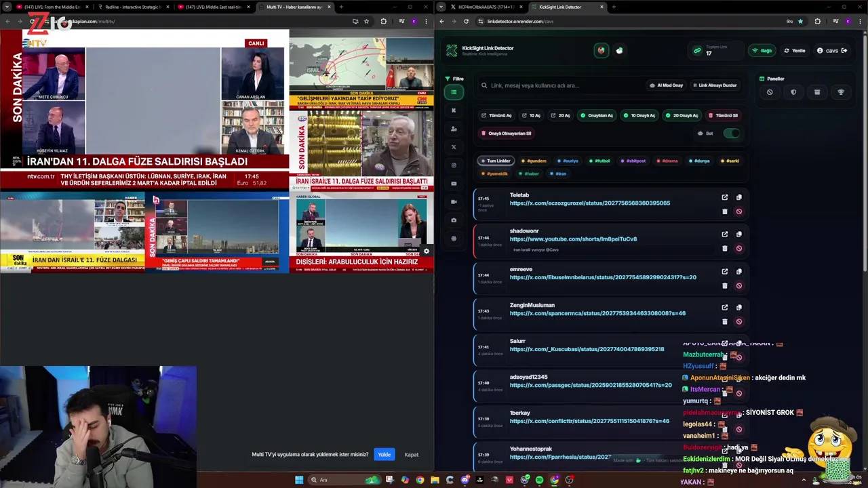Select the globe web filter icon

454,239
